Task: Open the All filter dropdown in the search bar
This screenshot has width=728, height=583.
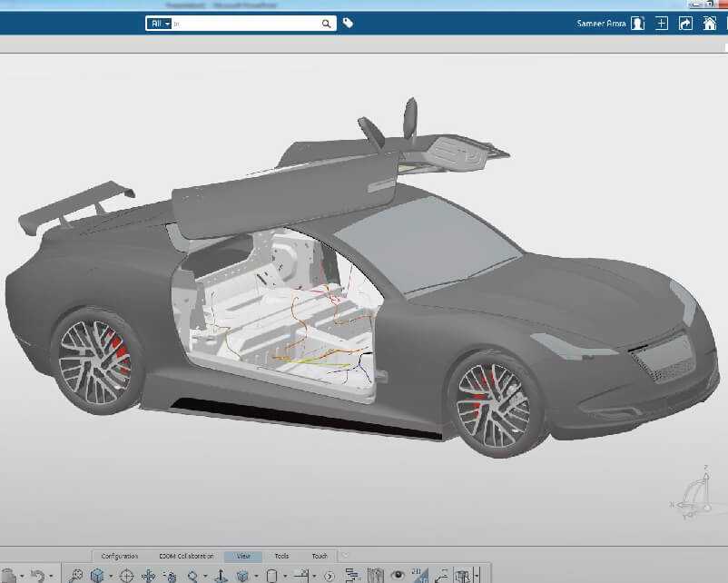Action: click(x=162, y=23)
